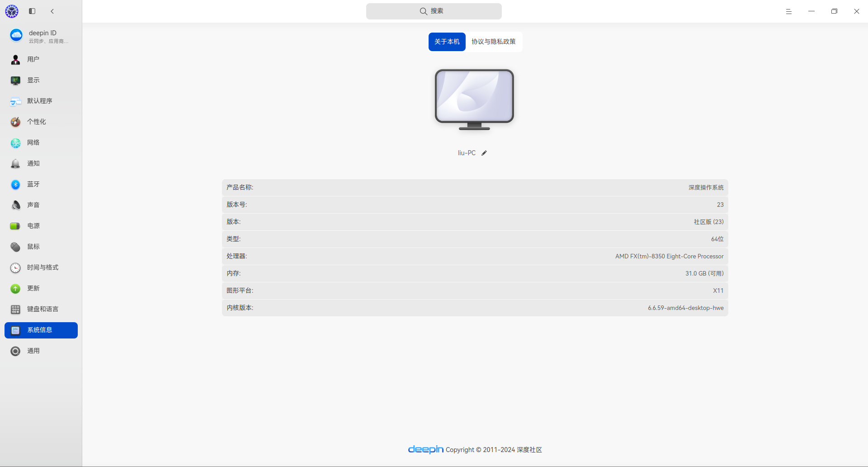
Task: Open 用户 (Users) settings
Action: [x=41, y=59]
